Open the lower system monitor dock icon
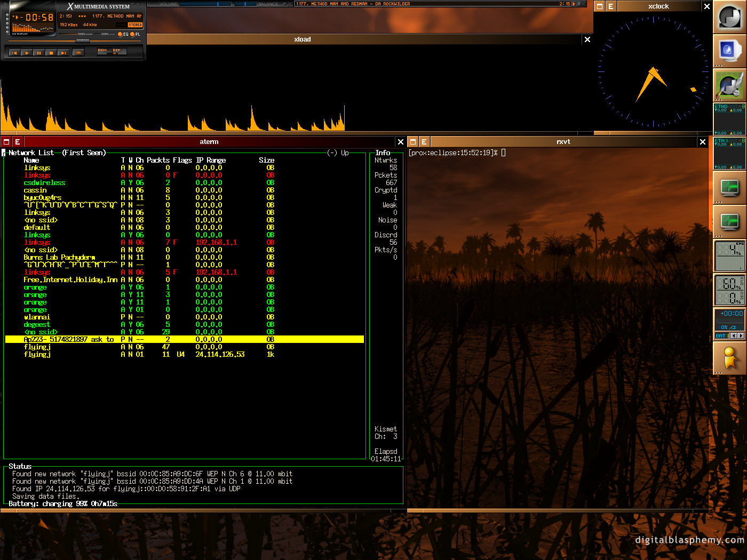 [x=730, y=222]
